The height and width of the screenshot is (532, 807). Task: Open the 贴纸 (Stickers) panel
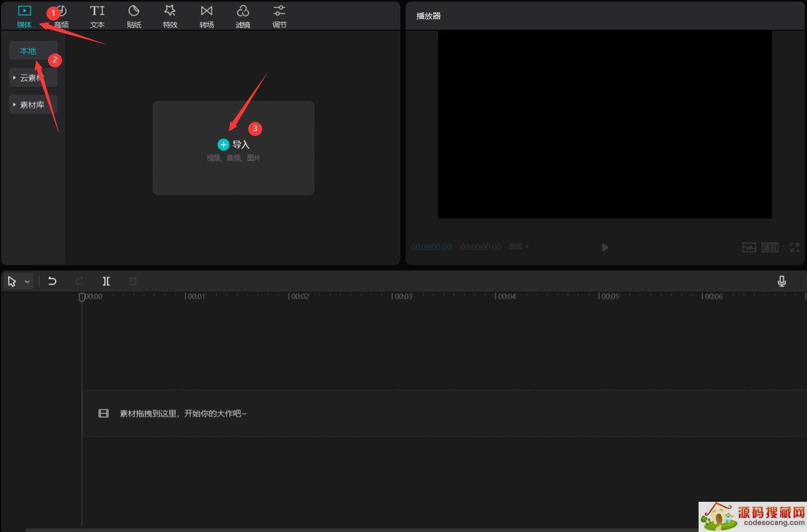(134, 17)
